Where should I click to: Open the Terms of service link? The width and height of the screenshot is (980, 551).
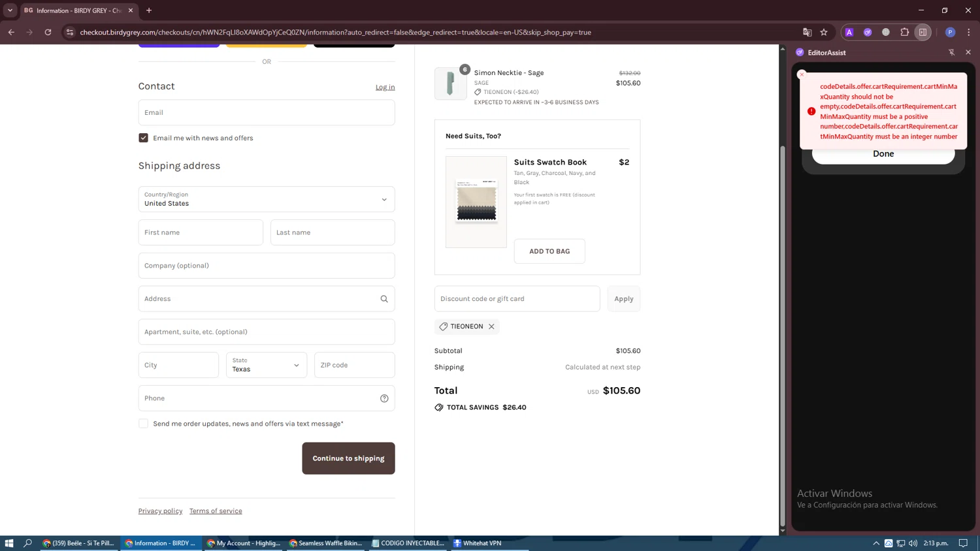[x=216, y=511]
